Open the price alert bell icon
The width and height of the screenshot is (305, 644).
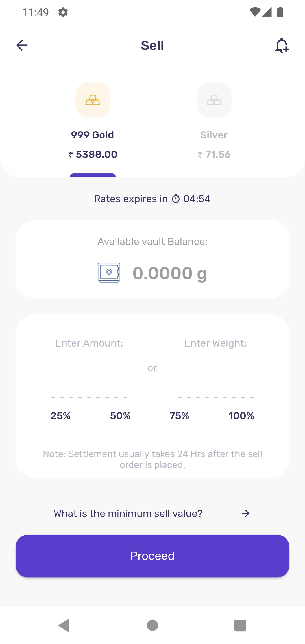point(282,45)
